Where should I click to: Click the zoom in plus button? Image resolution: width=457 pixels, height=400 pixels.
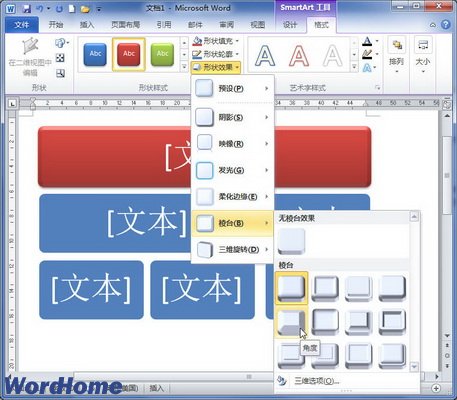point(436,388)
